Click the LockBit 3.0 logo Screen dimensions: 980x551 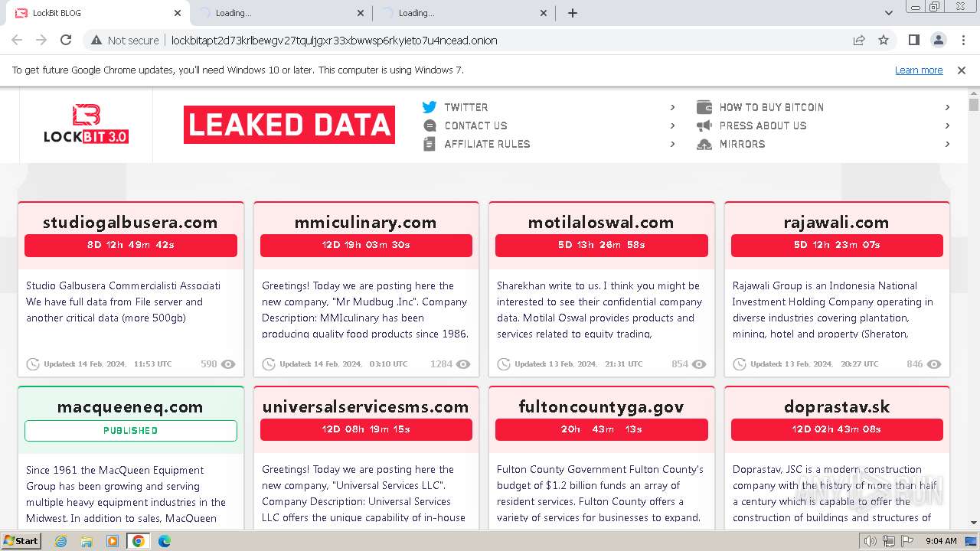(86, 125)
